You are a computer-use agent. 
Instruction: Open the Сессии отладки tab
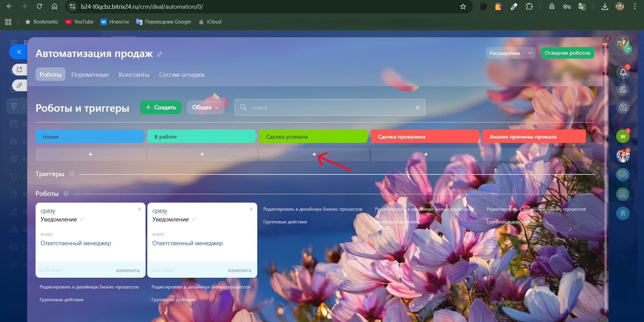(x=181, y=74)
